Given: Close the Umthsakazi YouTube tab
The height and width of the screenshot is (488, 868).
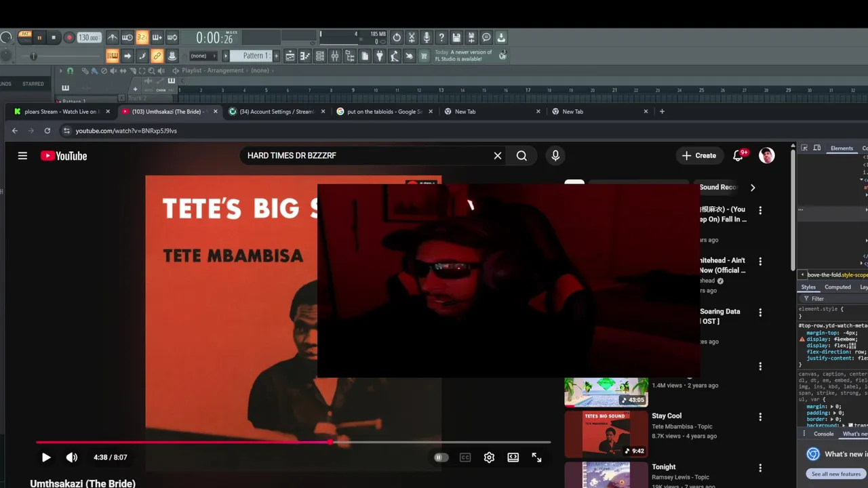Looking at the screenshot, I should 216,112.
